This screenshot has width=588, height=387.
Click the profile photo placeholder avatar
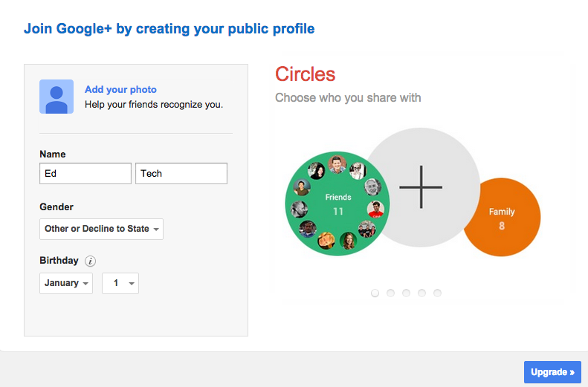click(56, 97)
